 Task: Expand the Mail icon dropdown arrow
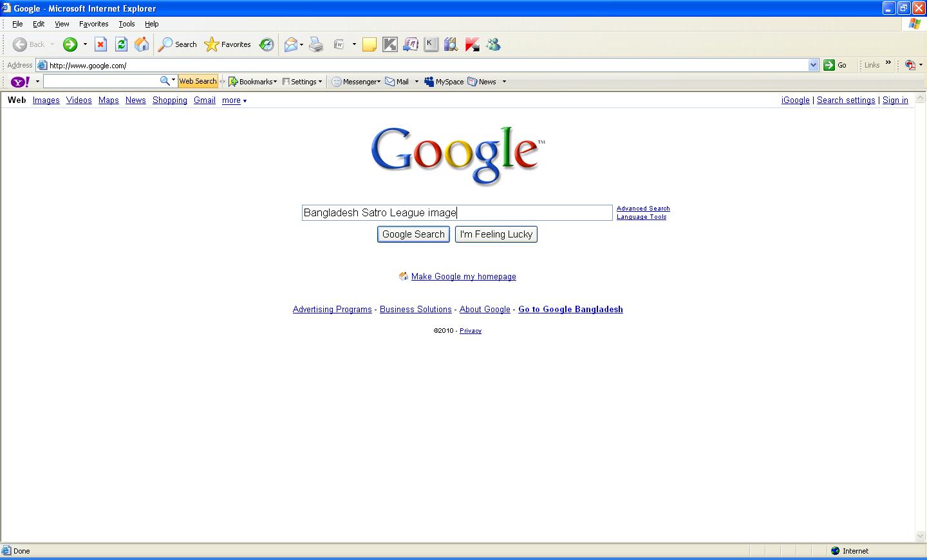click(x=301, y=44)
